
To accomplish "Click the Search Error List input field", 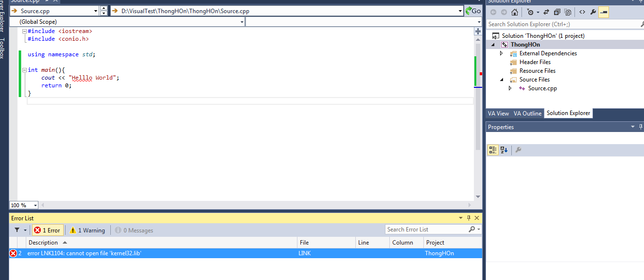I will tap(427, 230).
